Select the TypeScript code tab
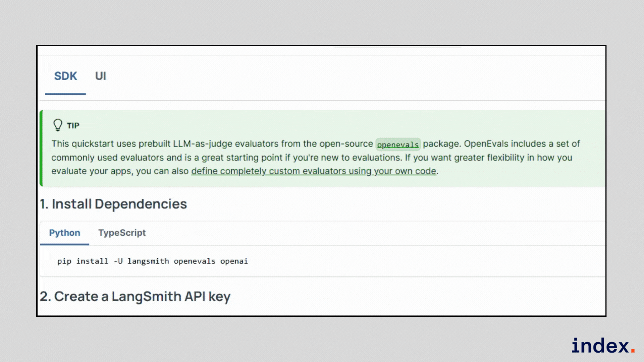Screen dimensions: 644x362 (x=122, y=233)
